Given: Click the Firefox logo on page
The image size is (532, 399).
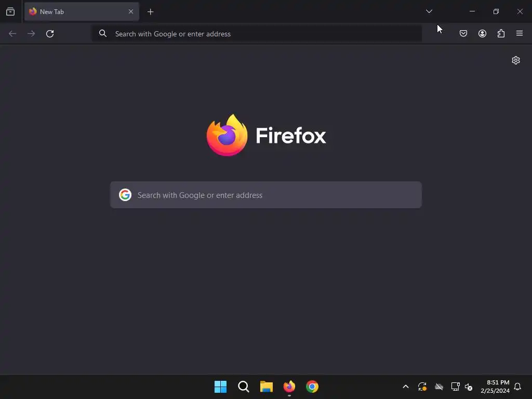Looking at the screenshot, I should (x=267, y=136).
